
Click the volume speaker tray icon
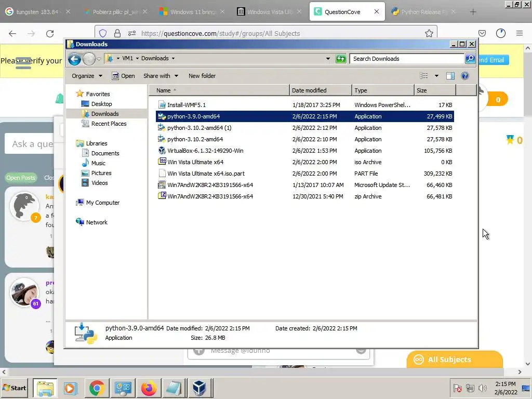(x=482, y=388)
